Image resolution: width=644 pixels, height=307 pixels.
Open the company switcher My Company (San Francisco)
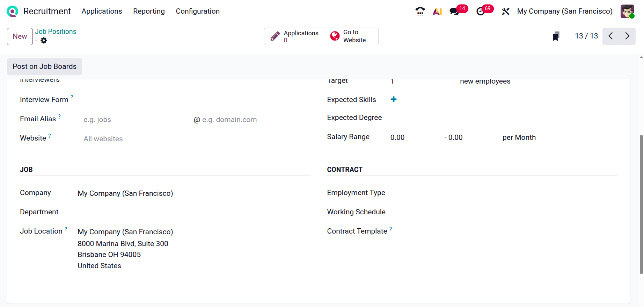[565, 11]
